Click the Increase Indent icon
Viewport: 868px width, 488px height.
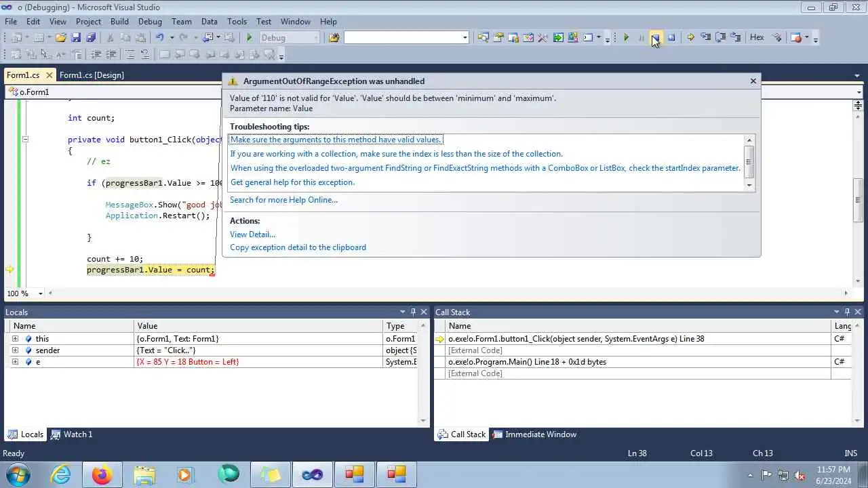[x=111, y=54]
